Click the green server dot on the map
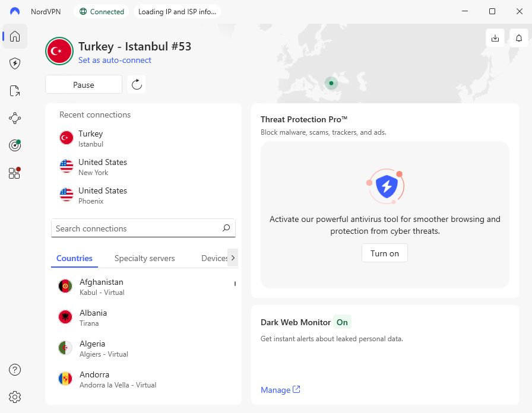The image size is (532, 413). 331,83
